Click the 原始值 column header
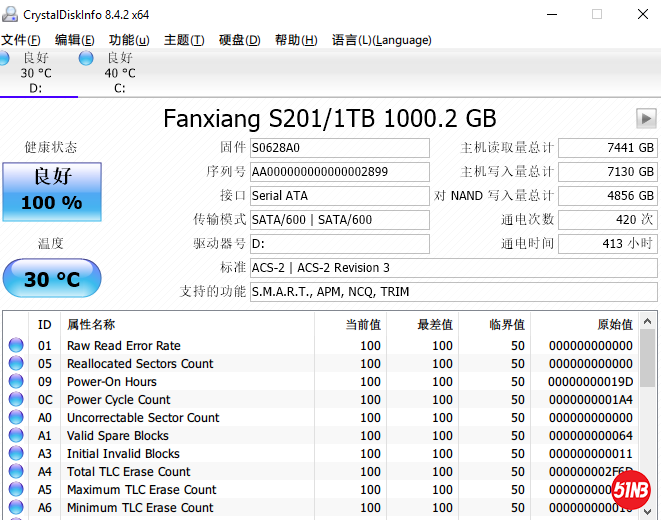Viewport: 661px width, 520px height. coord(614,324)
